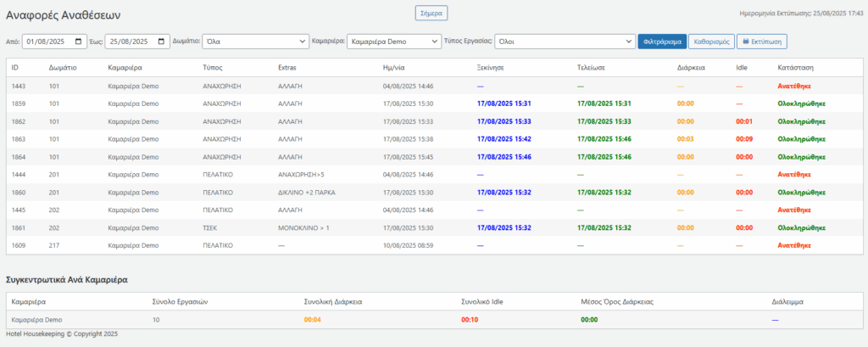Viewport: 868px width, 347px height.
Task: Click Καμαριέρα Demo in the summary table
Action: [x=36, y=320]
